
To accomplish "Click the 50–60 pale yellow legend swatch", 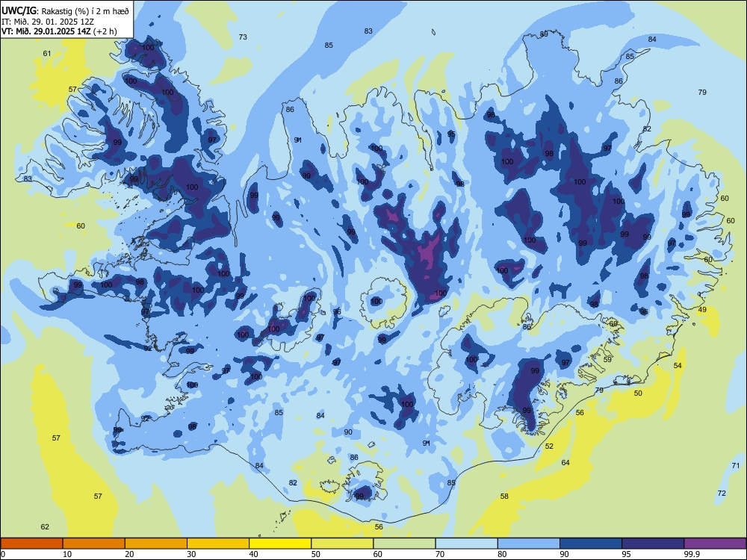I will (x=342, y=544).
